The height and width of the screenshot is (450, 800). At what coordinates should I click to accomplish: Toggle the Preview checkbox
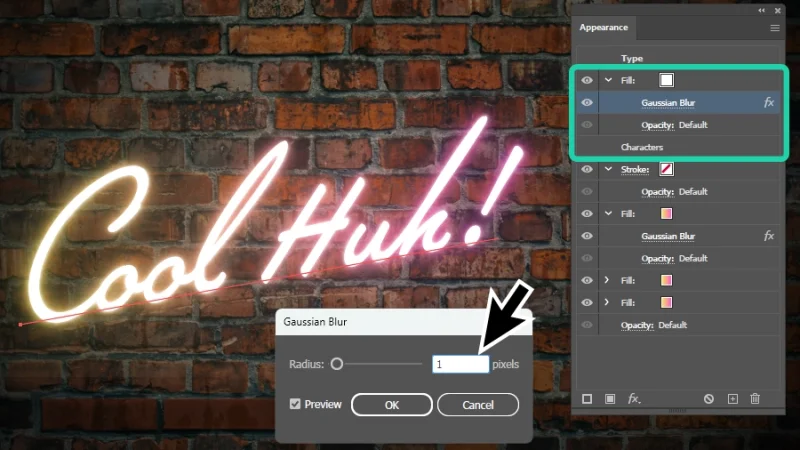(295, 404)
